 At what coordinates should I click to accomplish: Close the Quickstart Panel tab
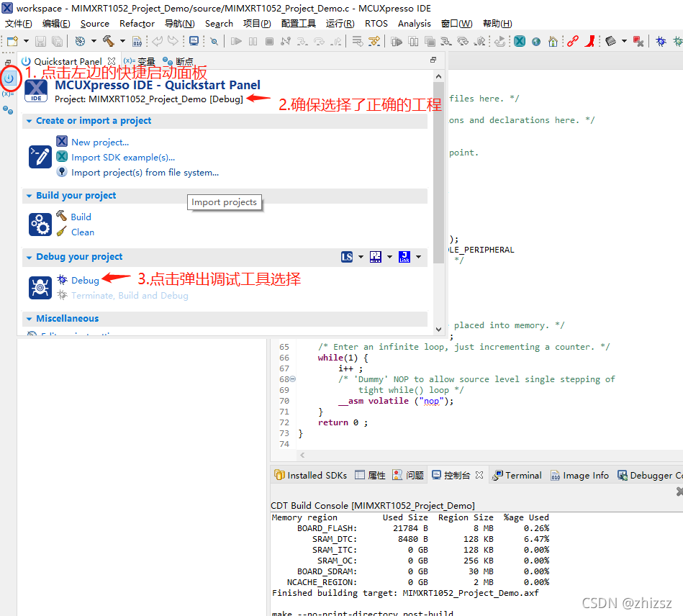point(112,61)
